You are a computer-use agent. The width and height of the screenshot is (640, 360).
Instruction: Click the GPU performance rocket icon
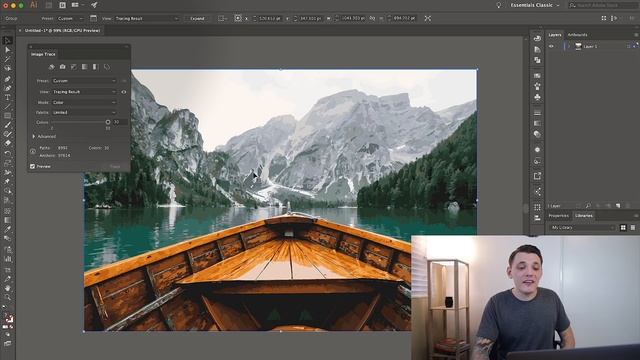coord(94,5)
